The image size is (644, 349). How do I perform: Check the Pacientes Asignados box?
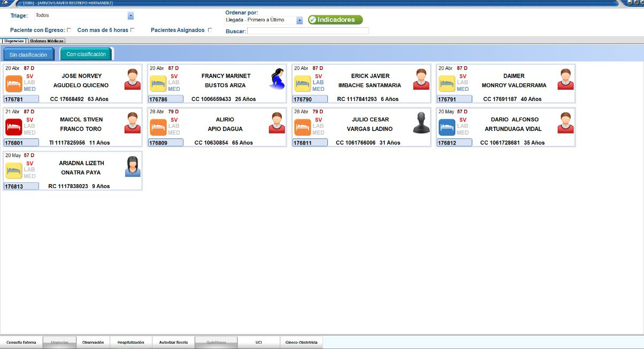[x=210, y=30]
